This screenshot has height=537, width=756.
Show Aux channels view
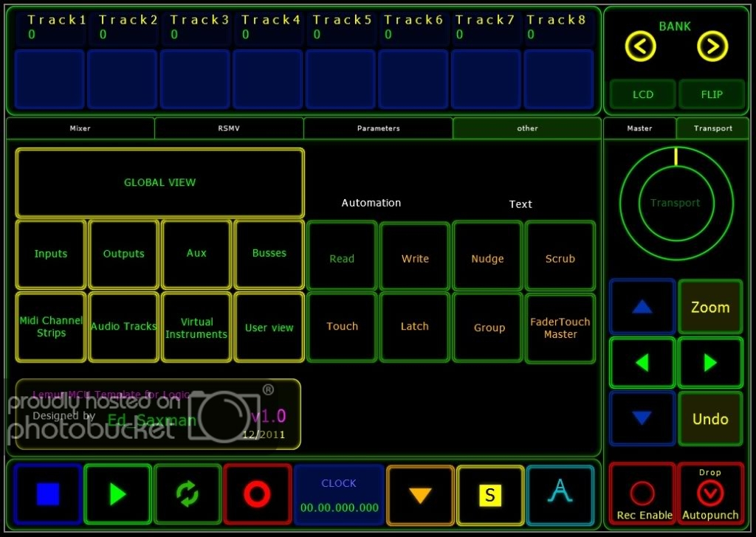click(x=196, y=254)
